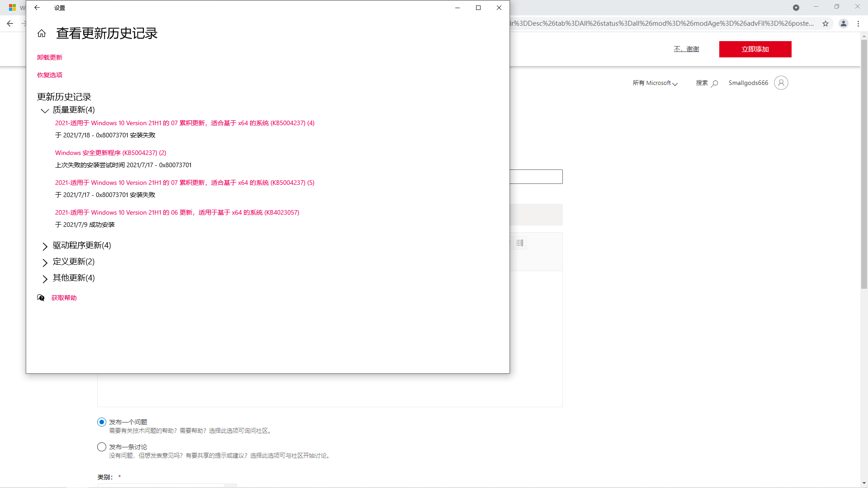Open the Chrome tab search dropdown circle
868x488 pixels.
click(796, 8)
